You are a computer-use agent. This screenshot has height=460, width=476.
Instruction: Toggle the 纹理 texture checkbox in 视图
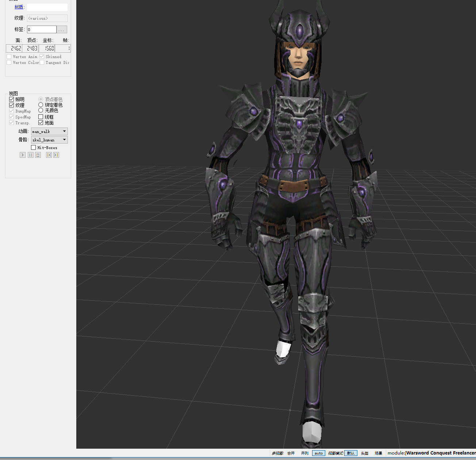click(11, 105)
